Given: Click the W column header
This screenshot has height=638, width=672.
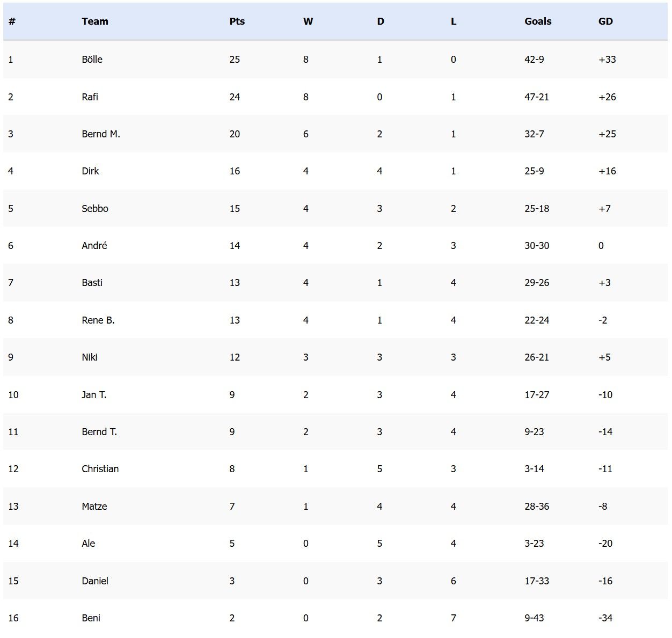Looking at the screenshot, I should pos(308,21).
